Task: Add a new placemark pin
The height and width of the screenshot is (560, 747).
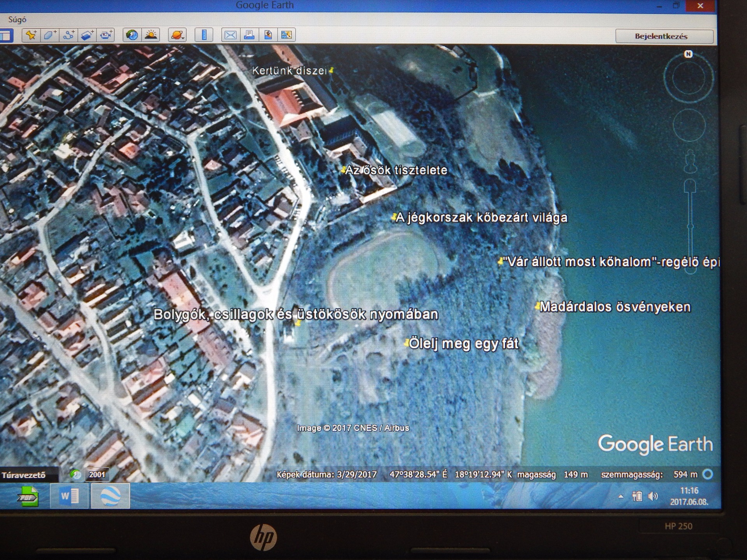Action: click(31, 35)
